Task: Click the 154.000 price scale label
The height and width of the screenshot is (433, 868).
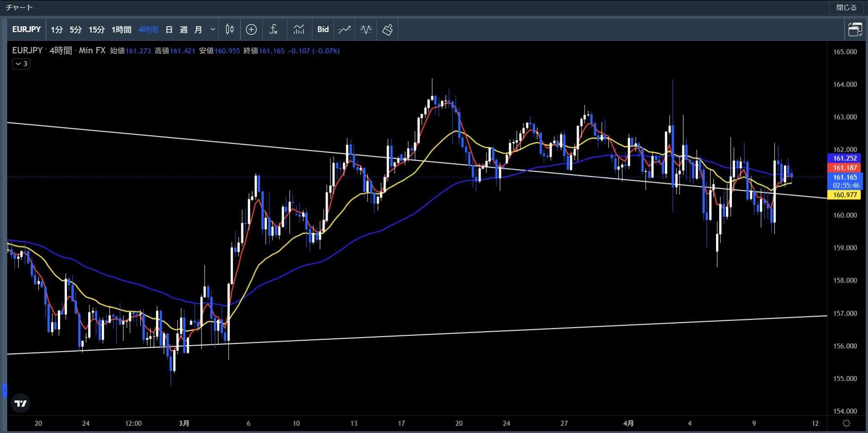Action: coord(844,411)
